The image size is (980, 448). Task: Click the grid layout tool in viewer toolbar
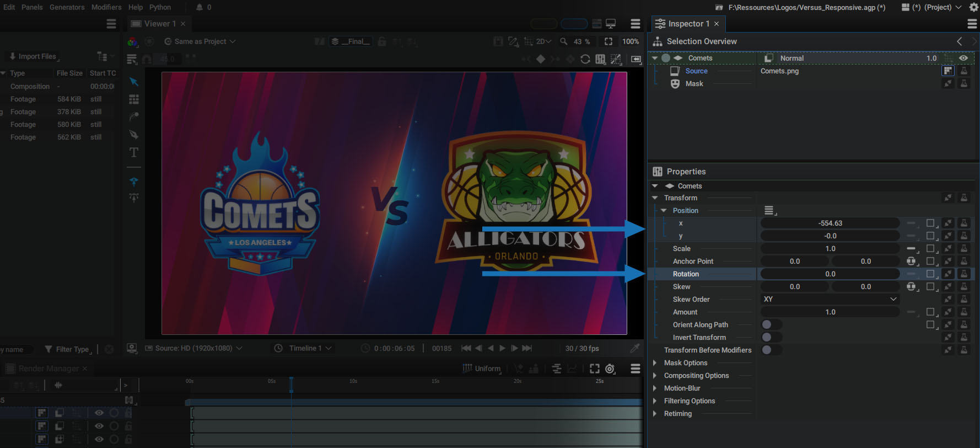pyautogui.click(x=133, y=99)
